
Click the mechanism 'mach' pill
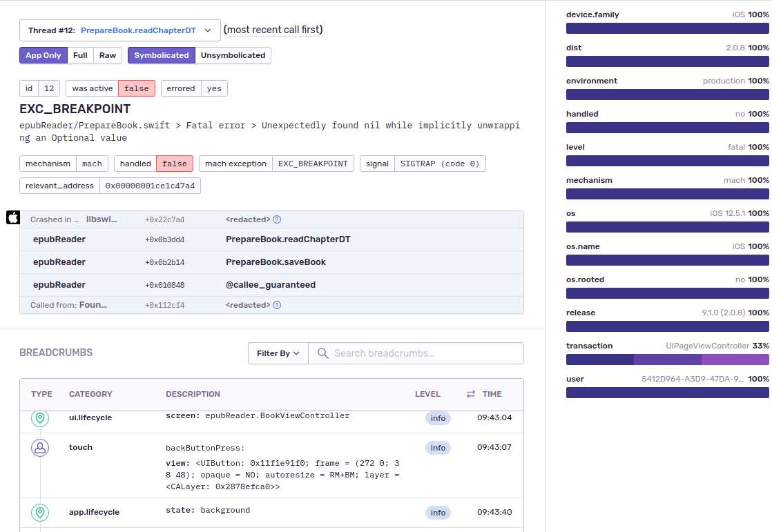click(x=92, y=164)
